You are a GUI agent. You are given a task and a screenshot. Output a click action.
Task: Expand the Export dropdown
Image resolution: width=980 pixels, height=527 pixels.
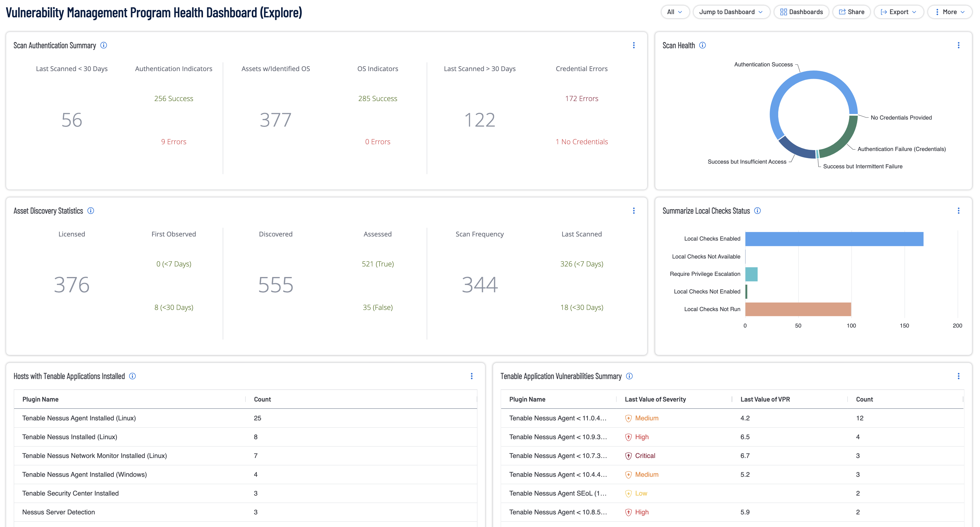[899, 12]
